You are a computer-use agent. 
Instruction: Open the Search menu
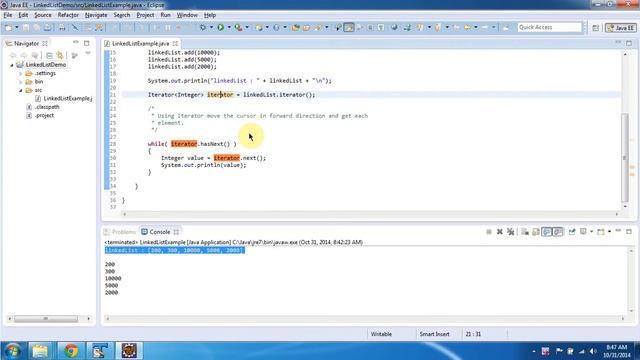[x=122, y=15]
